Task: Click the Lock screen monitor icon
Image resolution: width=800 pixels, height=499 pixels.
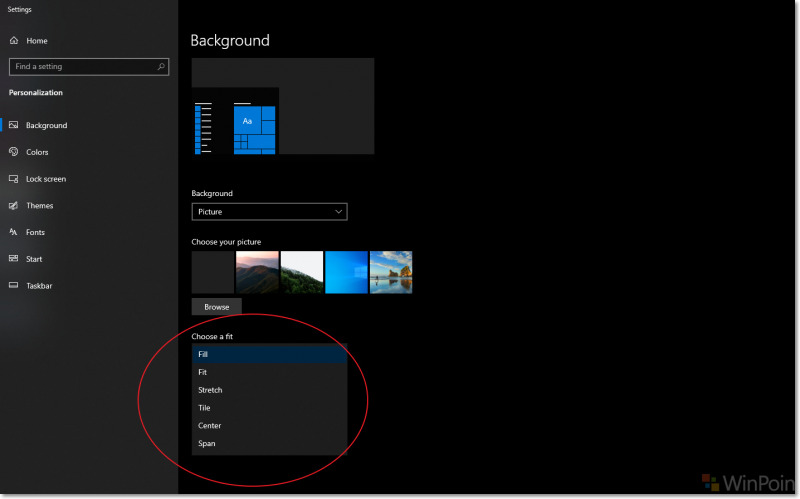Action: 14,179
